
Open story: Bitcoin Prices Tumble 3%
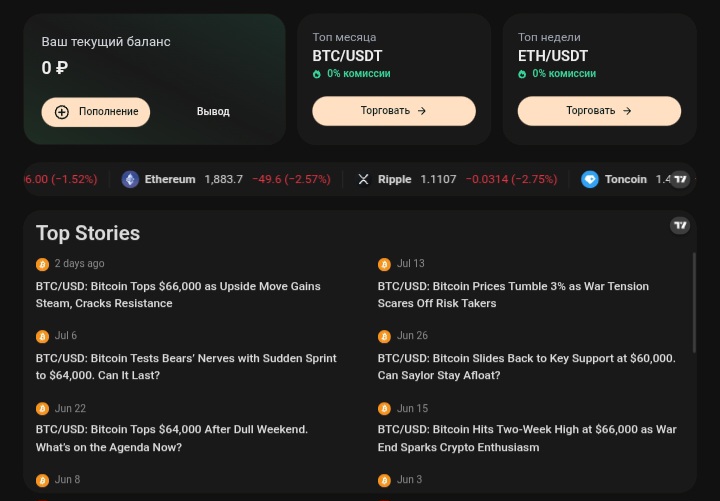click(513, 295)
